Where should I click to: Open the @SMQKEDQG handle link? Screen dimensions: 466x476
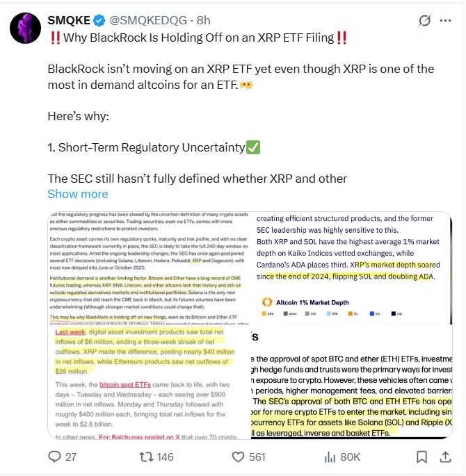[x=148, y=21]
